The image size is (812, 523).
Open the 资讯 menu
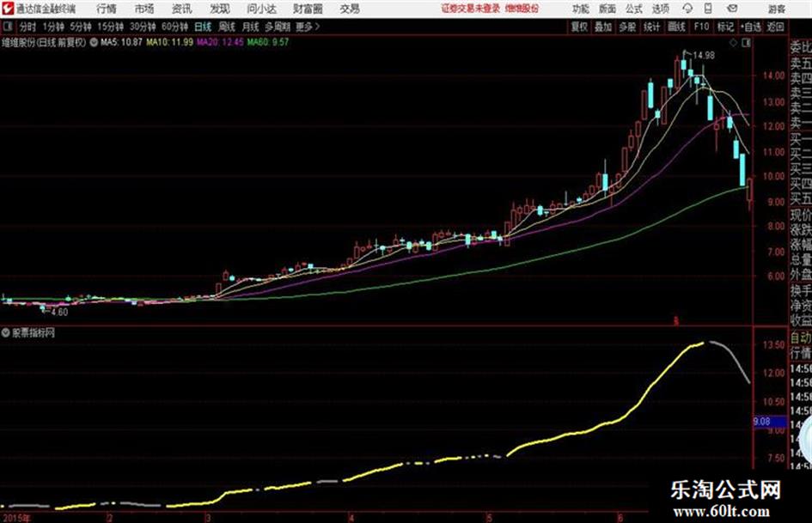pos(182,9)
